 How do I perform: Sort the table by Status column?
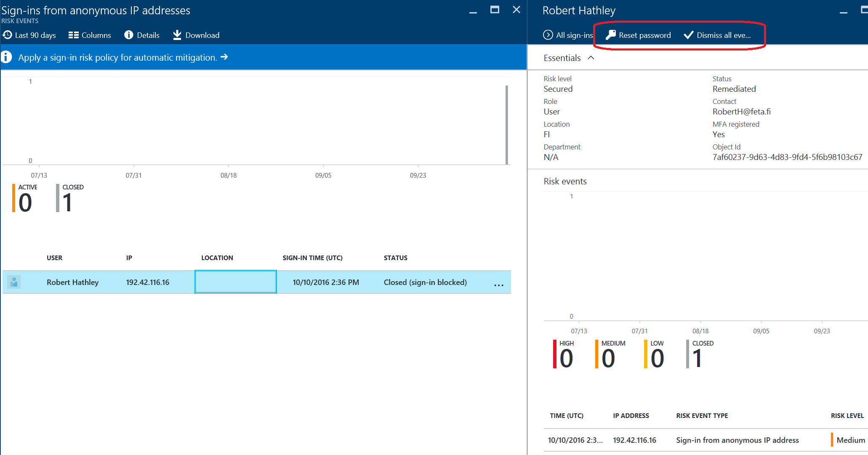point(395,258)
